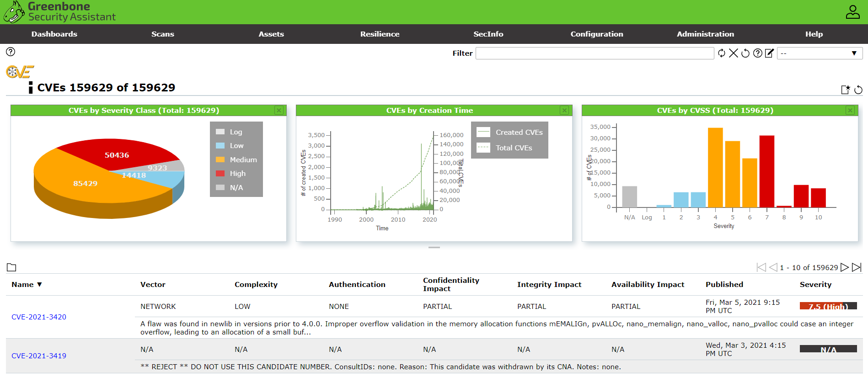Toggle the High legend entry in pie chart
This screenshot has height=377, width=868.
point(237,174)
